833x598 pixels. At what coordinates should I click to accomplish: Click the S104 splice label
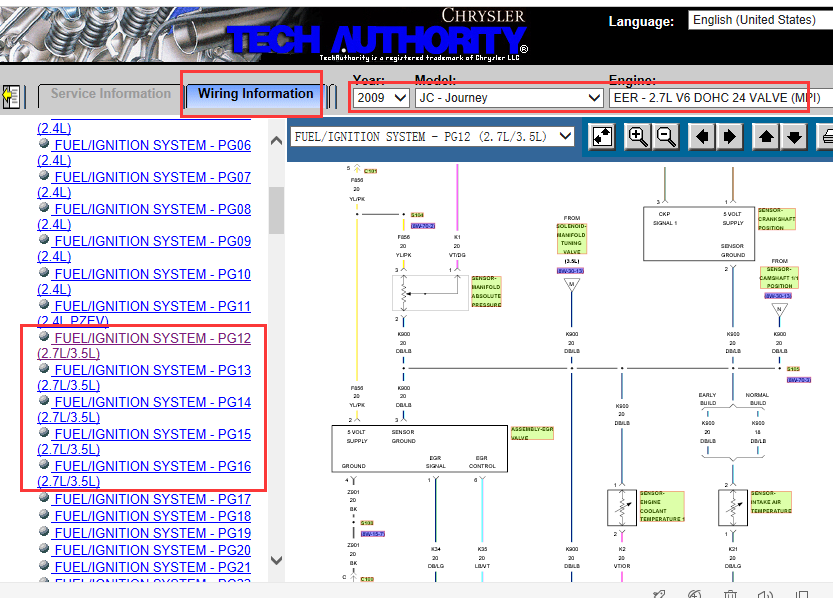coord(417,215)
